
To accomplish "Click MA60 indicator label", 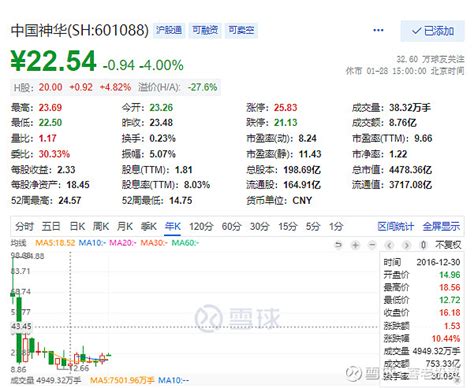I will click(x=185, y=243).
